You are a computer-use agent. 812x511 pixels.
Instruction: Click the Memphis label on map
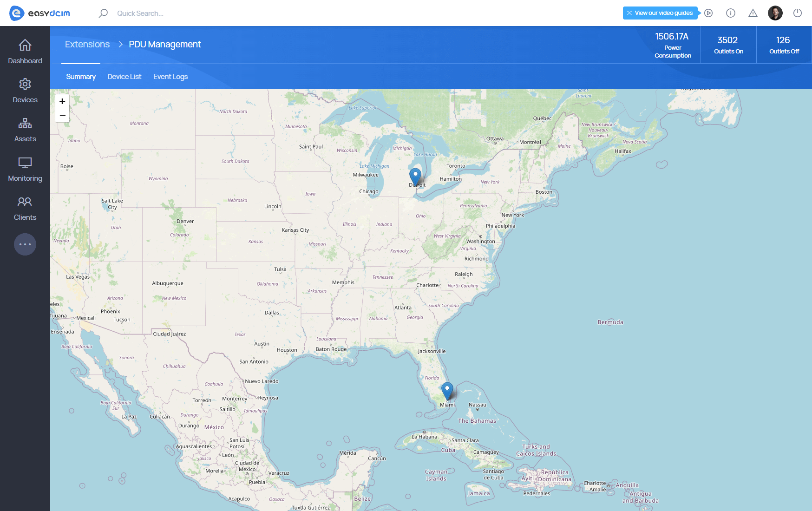[343, 282]
